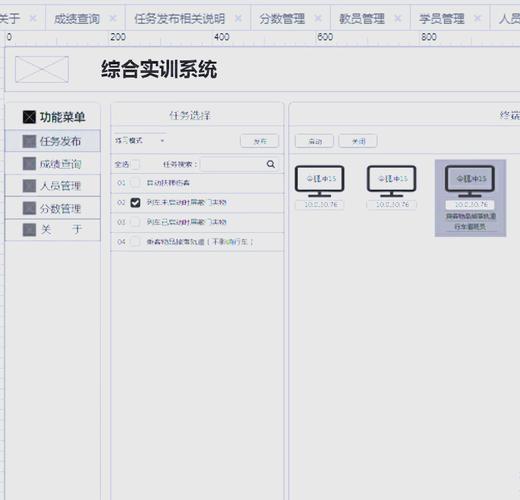The height and width of the screenshot is (500, 520).
Task: Switch to the 分数管理 page tab
Action: click(x=282, y=19)
